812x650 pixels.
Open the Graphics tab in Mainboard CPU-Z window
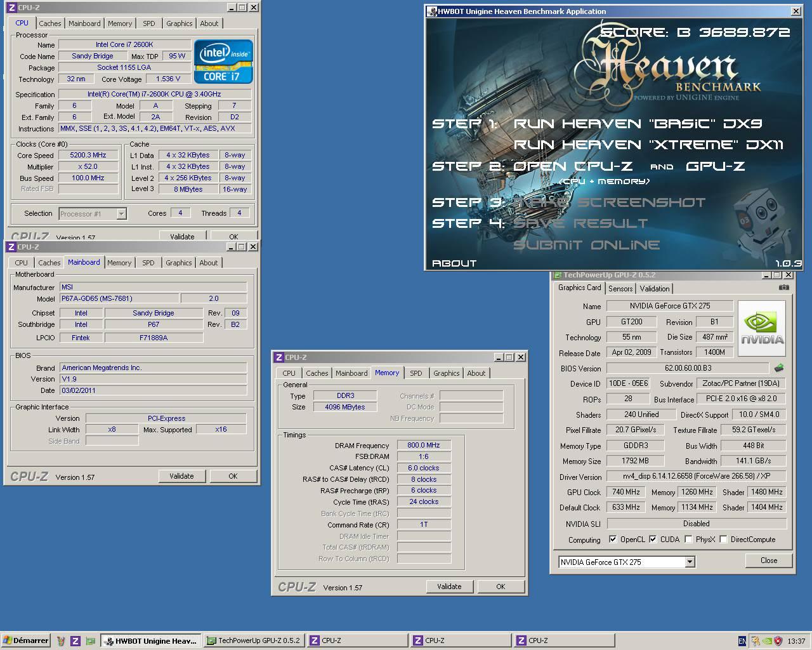click(x=178, y=263)
